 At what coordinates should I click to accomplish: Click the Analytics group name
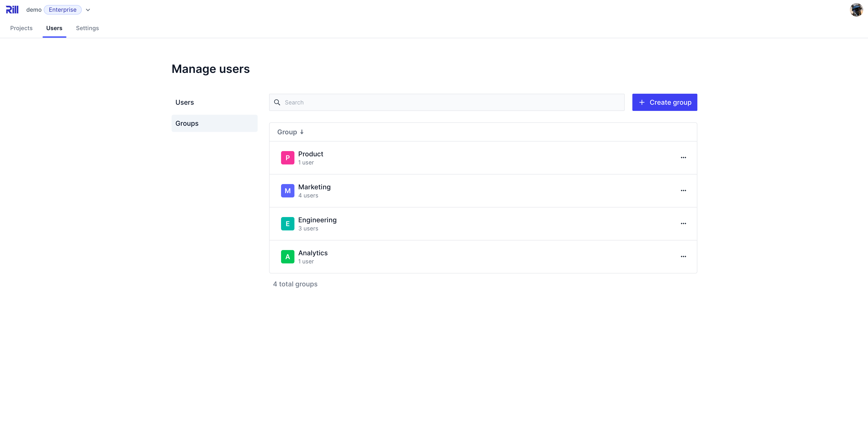click(x=313, y=253)
